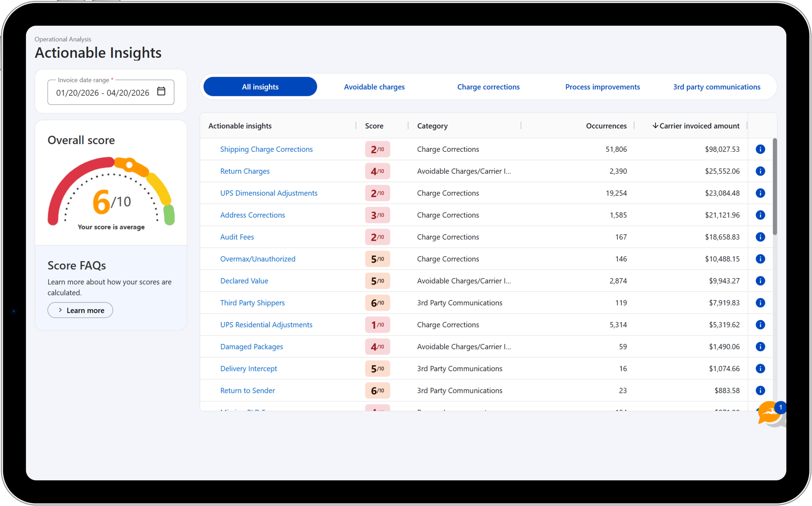This screenshot has height=506, width=812.
Task: Click the Operational Analysis breadcrumb text
Action: [63, 39]
